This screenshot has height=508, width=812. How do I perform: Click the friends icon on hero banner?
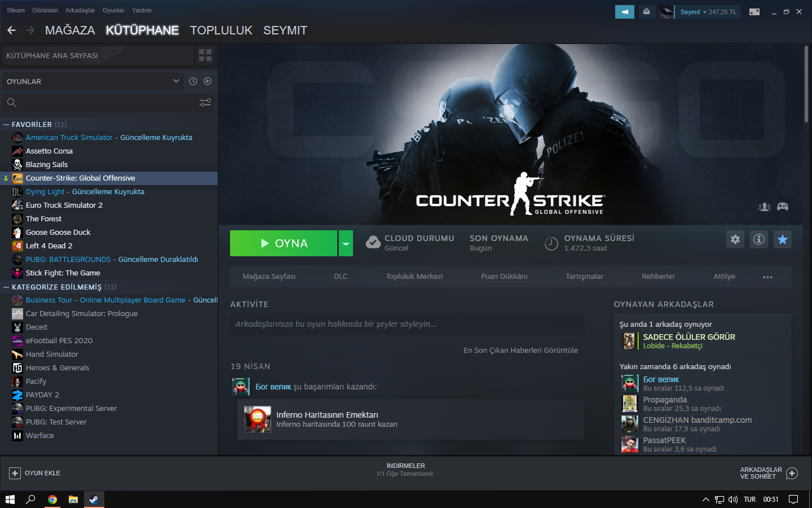764,207
